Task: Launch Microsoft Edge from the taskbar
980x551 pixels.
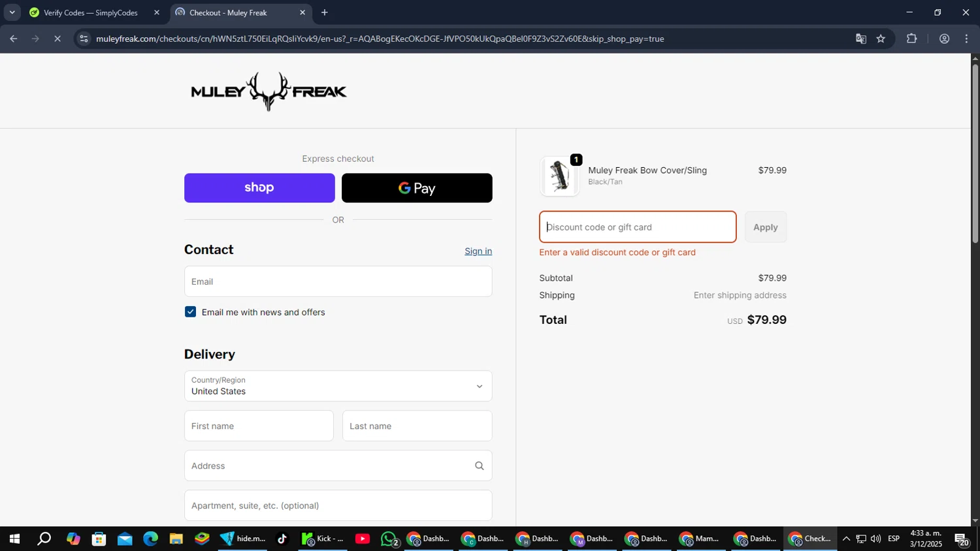Action: tap(151, 539)
